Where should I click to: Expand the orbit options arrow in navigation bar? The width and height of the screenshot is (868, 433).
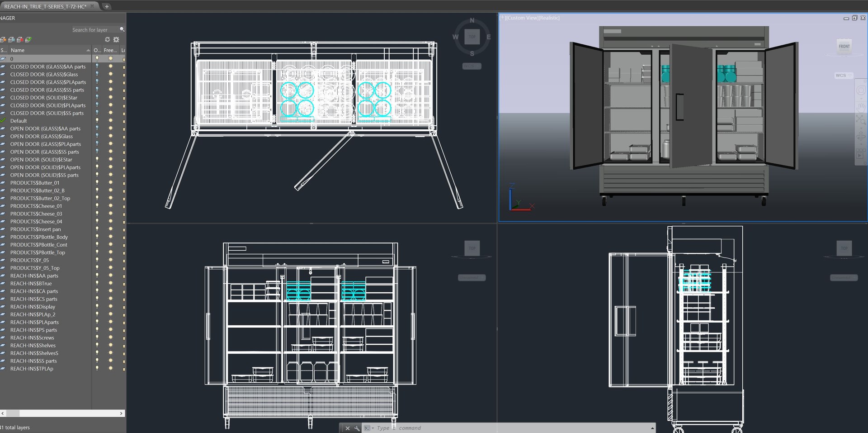[861, 143]
